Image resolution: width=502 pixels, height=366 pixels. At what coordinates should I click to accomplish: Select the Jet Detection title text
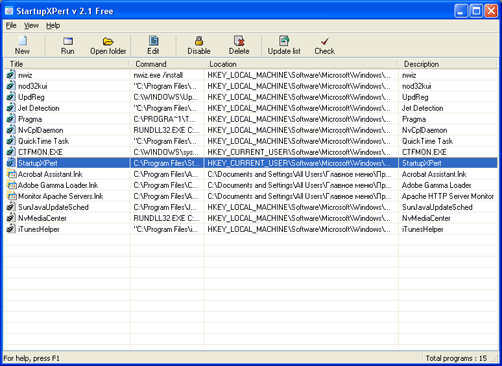pos(39,108)
